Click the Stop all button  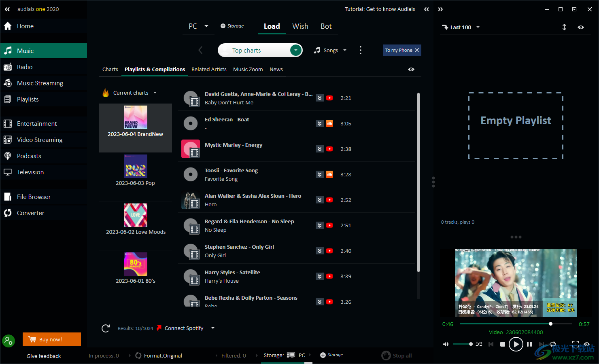click(397, 356)
